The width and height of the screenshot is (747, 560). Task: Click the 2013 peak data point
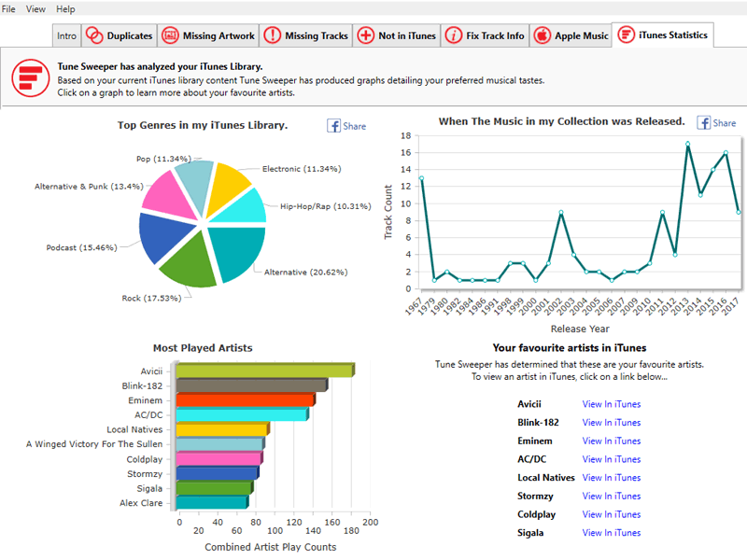click(x=688, y=144)
